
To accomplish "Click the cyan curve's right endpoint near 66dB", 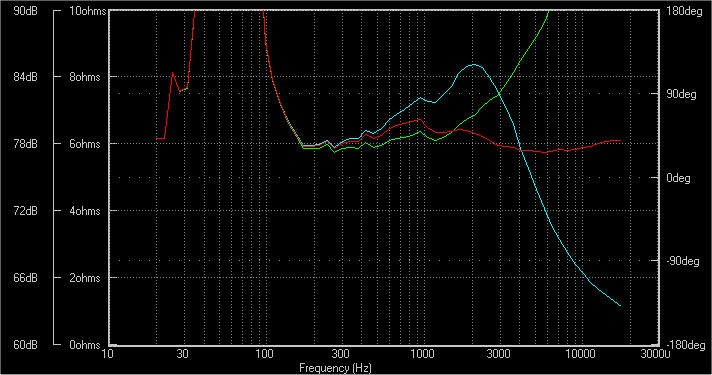I will [620, 306].
